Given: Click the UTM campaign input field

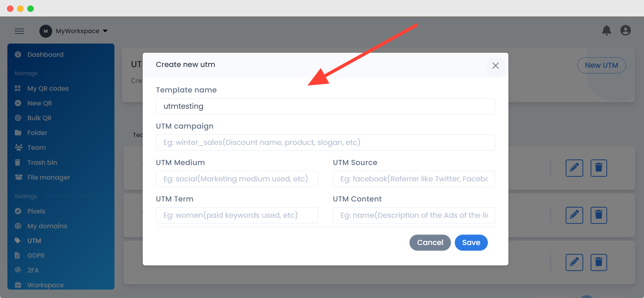Looking at the screenshot, I should (325, 142).
